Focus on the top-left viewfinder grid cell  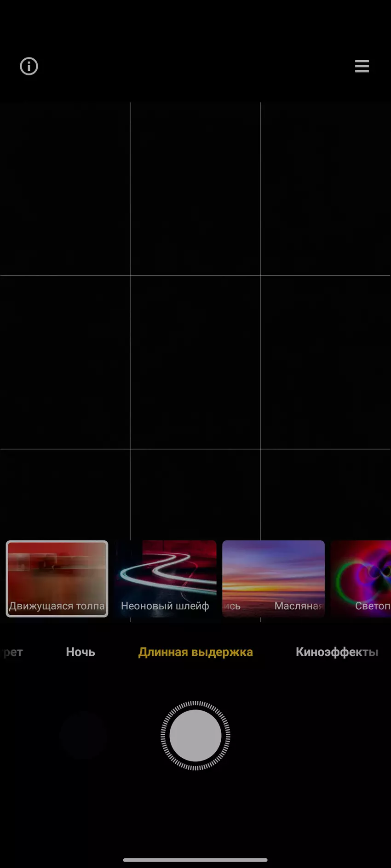(65, 189)
